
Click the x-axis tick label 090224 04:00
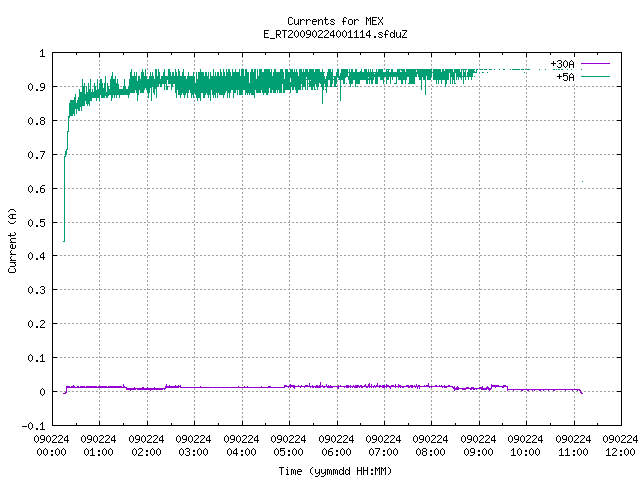(x=241, y=446)
